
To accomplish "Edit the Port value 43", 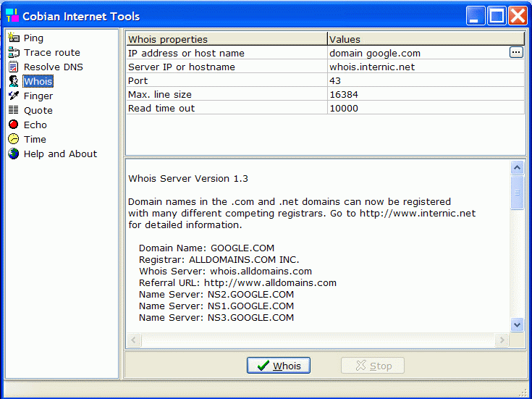I will tap(426, 80).
